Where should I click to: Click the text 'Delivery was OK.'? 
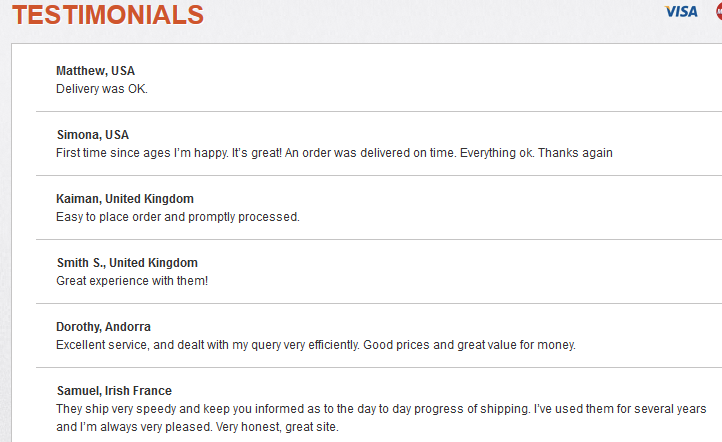pyautogui.click(x=102, y=89)
